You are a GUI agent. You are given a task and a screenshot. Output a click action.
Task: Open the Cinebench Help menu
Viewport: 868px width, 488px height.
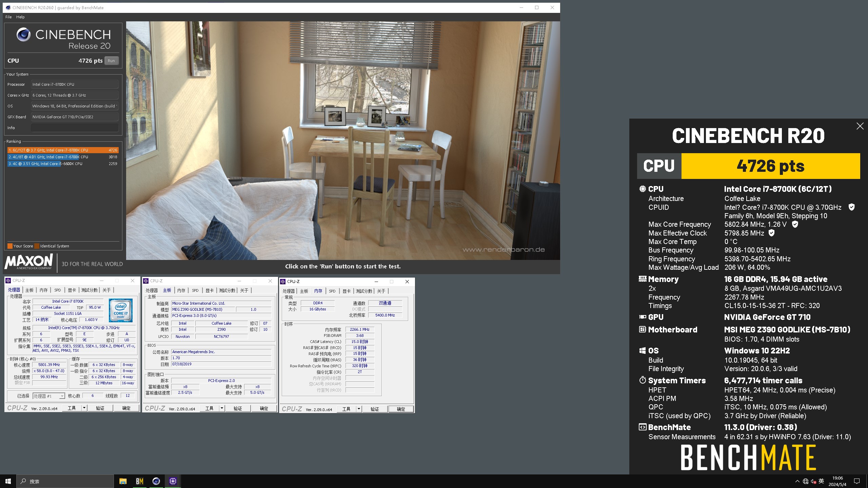click(20, 17)
